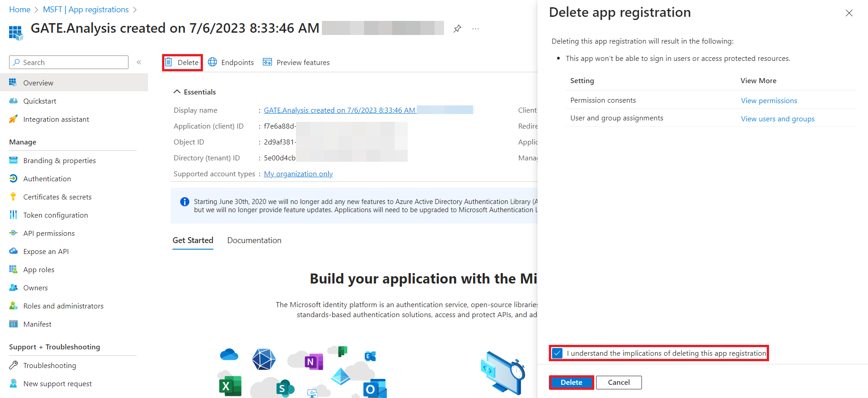Viewport: 868px width, 398px height.
Task: Open Preview features in toolbar
Action: pyautogui.click(x=296, y=62)
